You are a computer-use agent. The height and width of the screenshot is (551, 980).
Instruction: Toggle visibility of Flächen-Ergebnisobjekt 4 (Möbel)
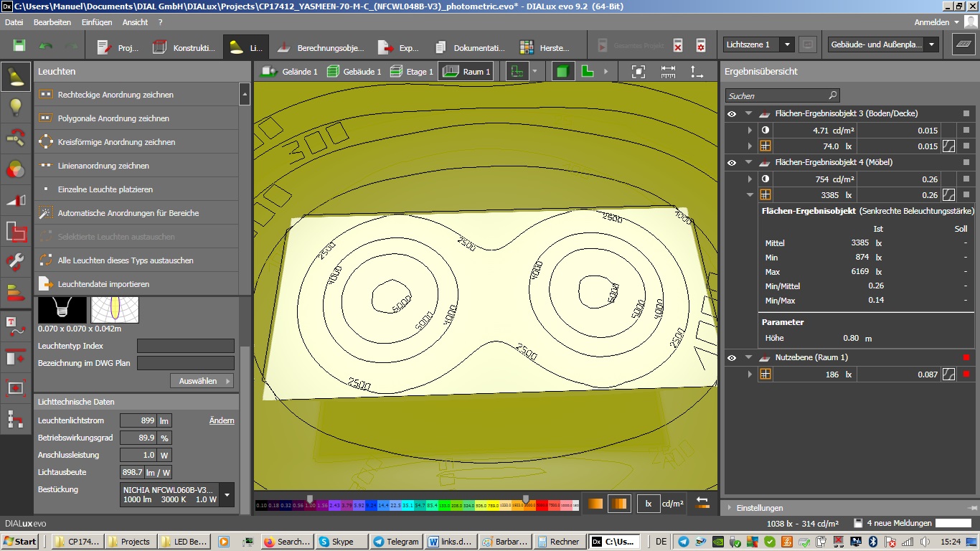[732, 163]
